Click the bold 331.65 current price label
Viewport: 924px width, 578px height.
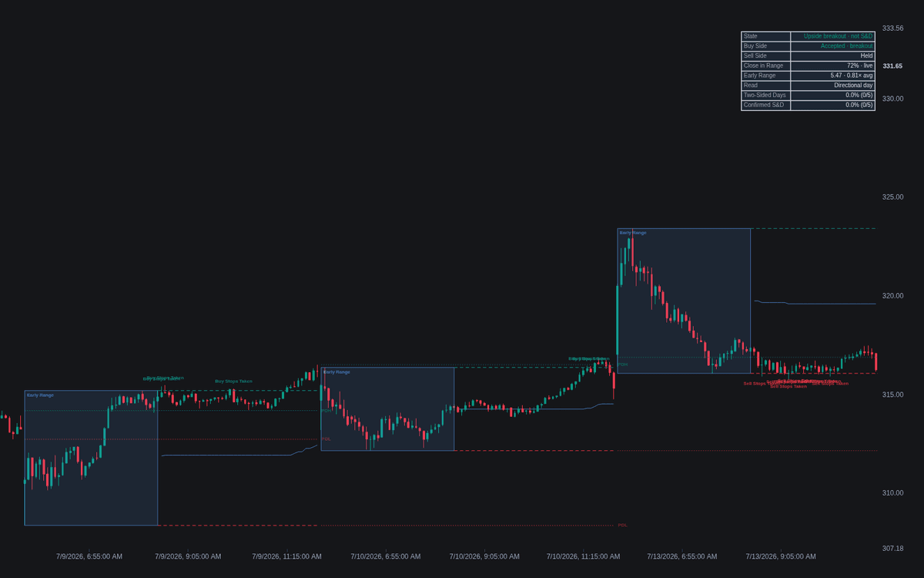[892, 66]
